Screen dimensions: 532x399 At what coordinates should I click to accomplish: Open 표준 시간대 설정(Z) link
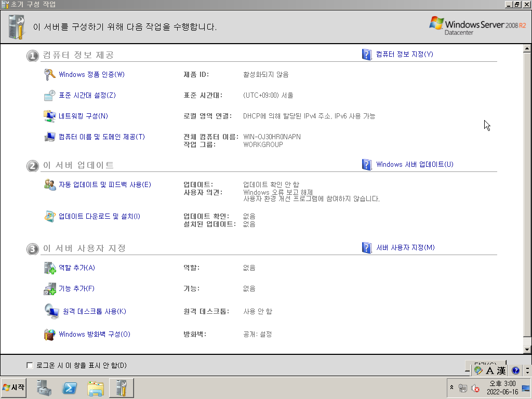[87, 96]
